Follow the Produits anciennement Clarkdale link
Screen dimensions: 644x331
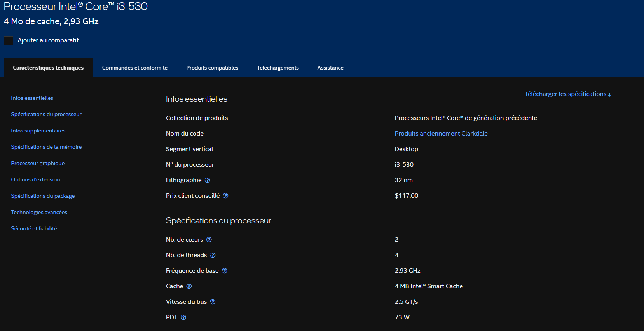coord(441,134)
